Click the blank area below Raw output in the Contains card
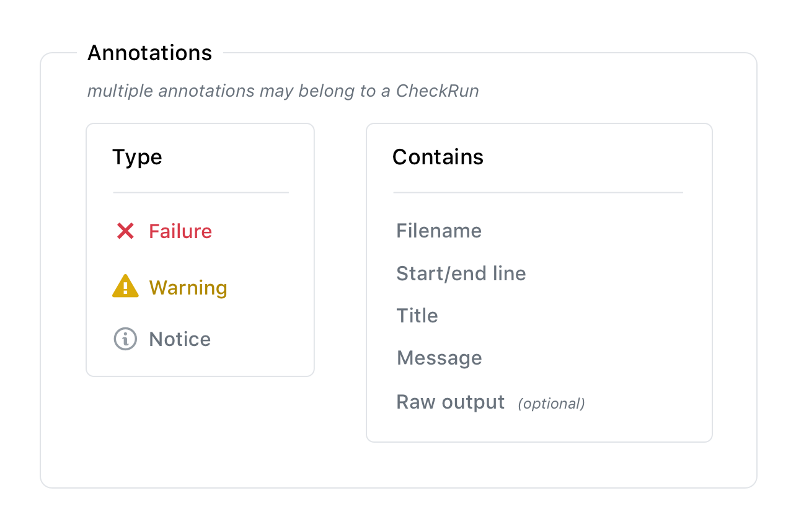796x532 pixels. click(x=538, y=428)
